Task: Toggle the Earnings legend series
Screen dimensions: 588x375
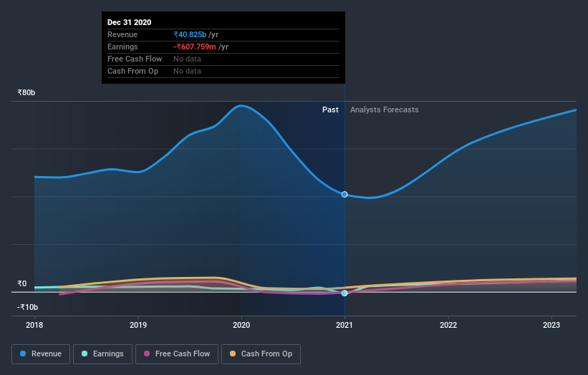Action: 102,354
